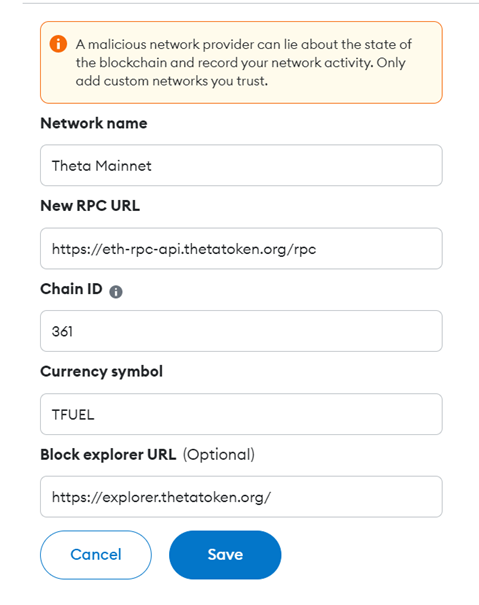Click the gray divider line at top
Screen dimensions: 479x605
251,3
